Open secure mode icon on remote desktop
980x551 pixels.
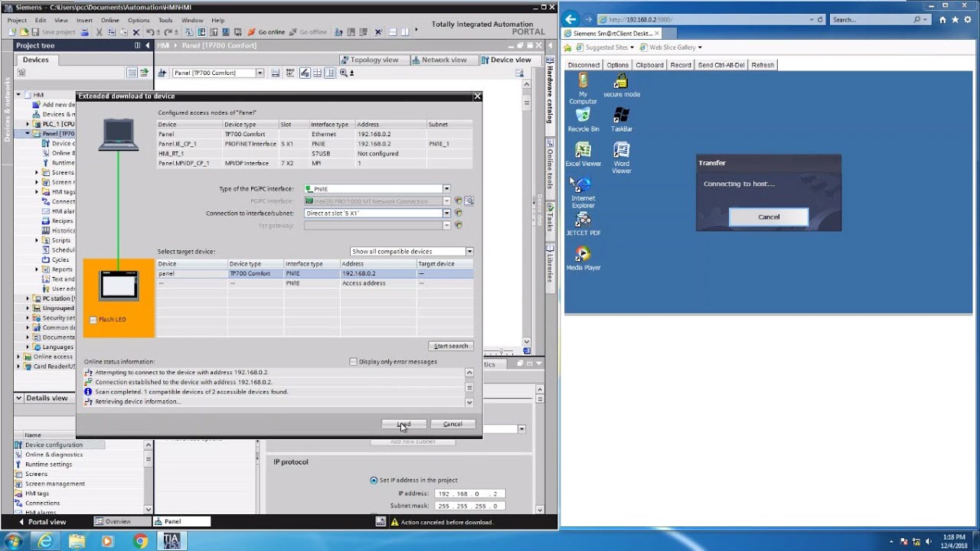tap(621, 85)
